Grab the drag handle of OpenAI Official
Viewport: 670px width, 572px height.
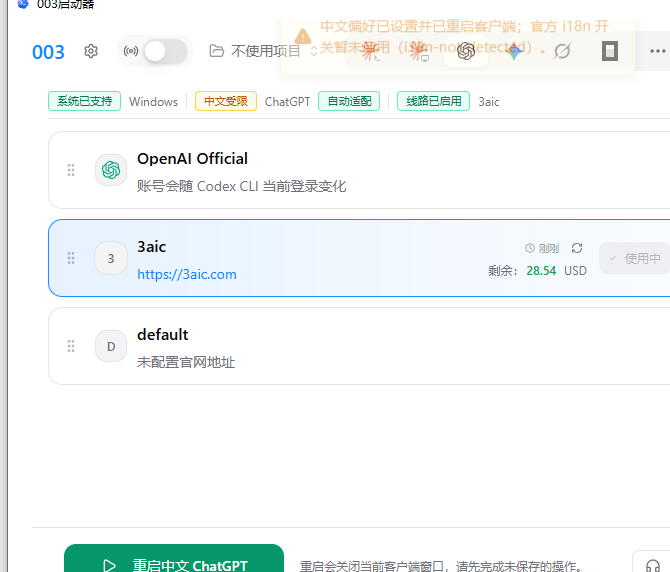pyautogui.click(x=71, y=170)
